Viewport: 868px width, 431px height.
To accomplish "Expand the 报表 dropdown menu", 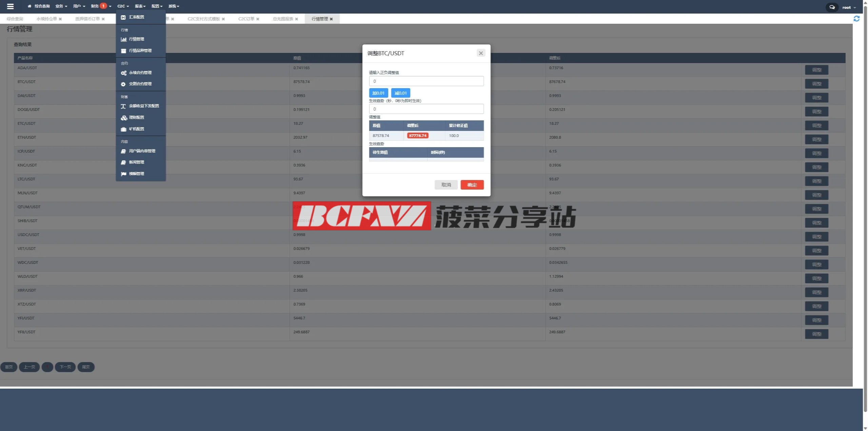I will click(x=140, y=6).
